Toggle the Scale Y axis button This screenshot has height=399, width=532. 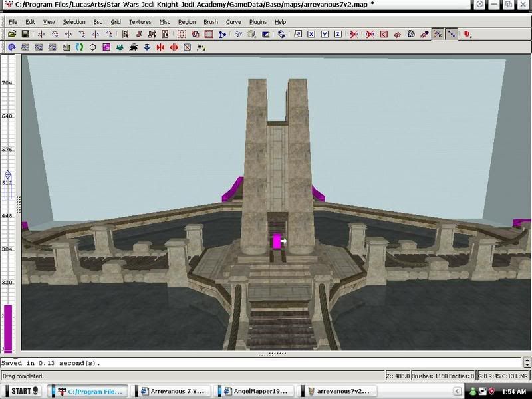[x=325, y=34]
